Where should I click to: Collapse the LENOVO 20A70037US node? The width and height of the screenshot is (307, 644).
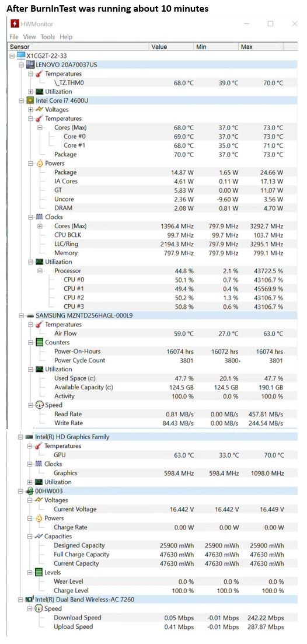tap(22, 65)
